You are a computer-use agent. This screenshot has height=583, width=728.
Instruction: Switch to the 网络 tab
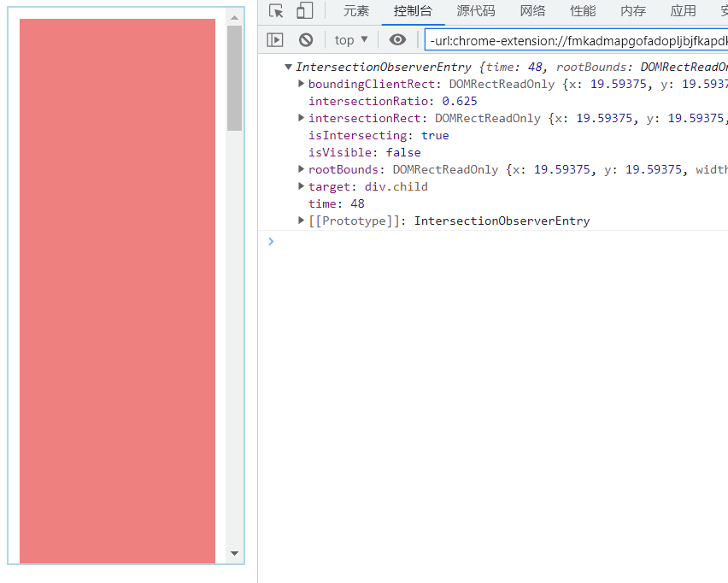[532, 11]
